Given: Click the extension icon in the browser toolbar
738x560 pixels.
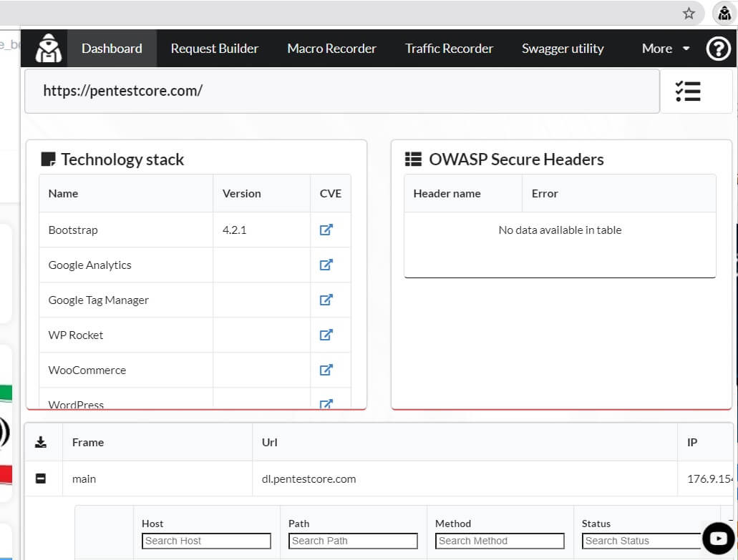Looking at the screenshot, I should pyautogui.click(x=724, y=13).
